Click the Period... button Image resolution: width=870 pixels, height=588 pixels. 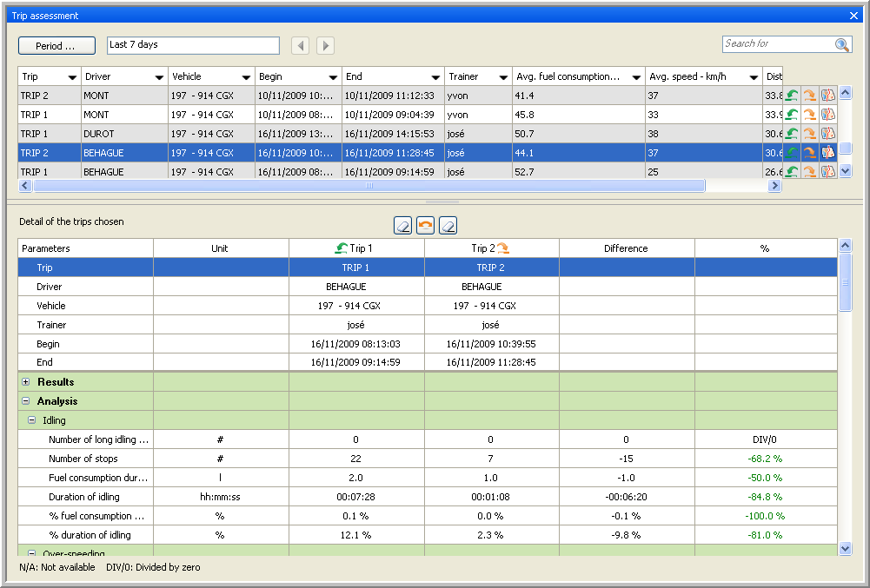point(56,45)
